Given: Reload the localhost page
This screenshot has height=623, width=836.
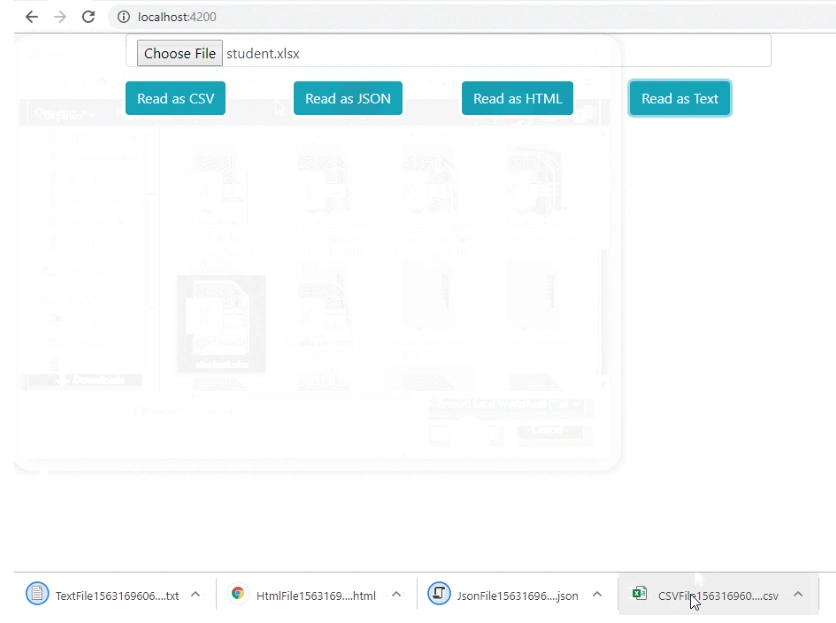Looking at the screenshot, I should tap(89, 17).
